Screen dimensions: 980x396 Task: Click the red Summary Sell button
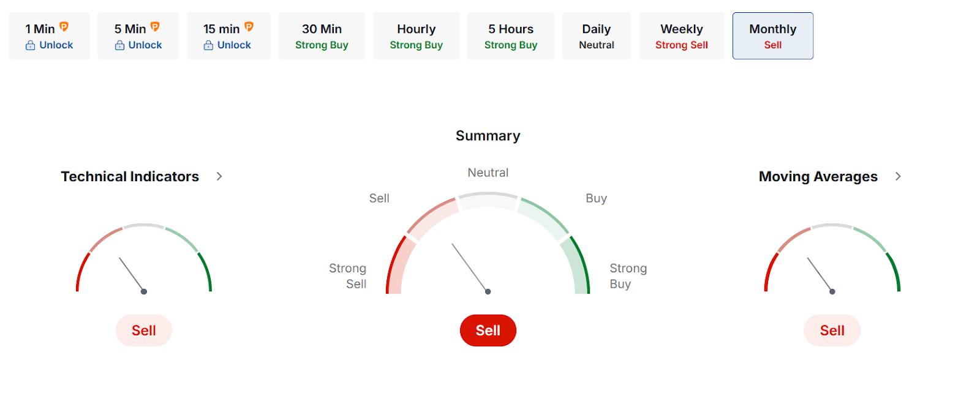[x=488, y=331]
